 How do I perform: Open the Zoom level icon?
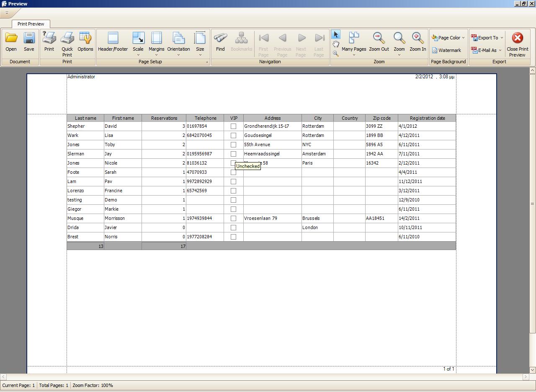click(399, 38)
